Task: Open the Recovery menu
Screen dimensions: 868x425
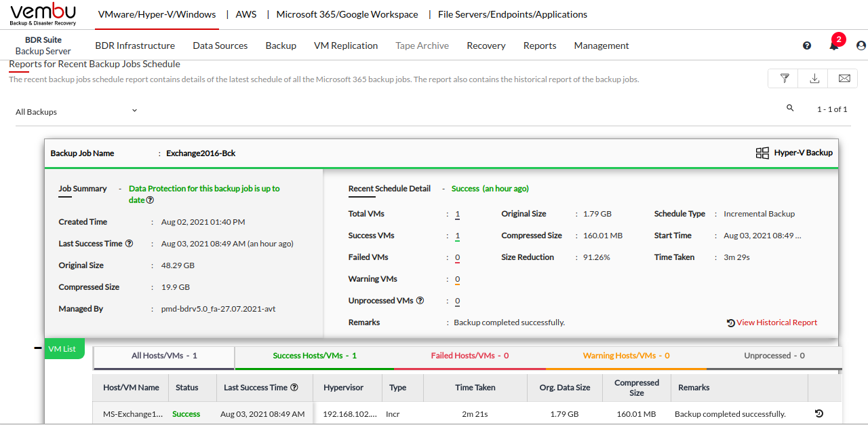Action: [486, 45]
